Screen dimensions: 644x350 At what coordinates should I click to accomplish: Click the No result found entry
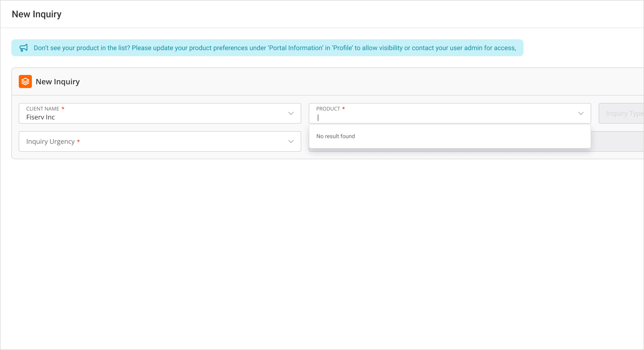tap(336, 136)
